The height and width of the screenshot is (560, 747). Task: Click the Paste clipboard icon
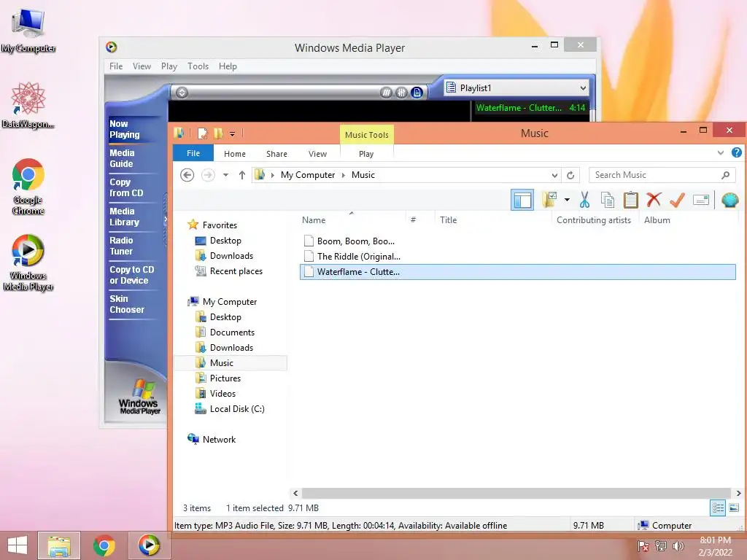(631, 200)
